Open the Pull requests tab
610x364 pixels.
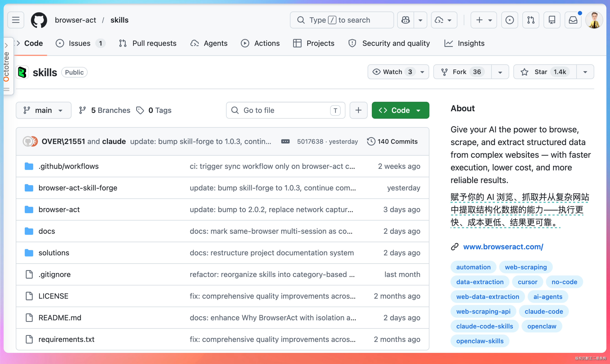[x=148, y=43]
